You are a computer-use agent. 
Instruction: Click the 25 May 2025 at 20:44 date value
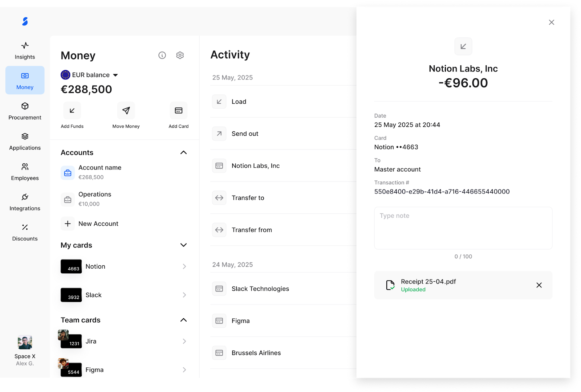[x=407, y=125]
